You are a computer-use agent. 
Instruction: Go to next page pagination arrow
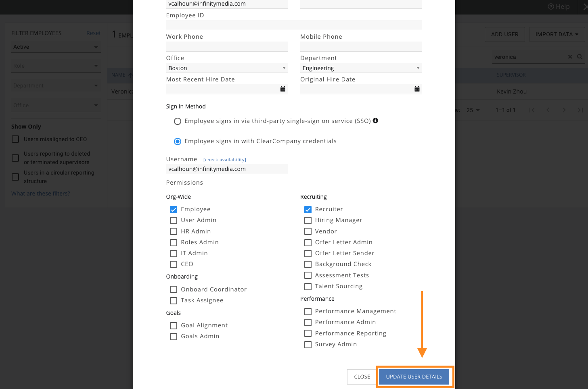pyautogui.click(x=564, y=110)
